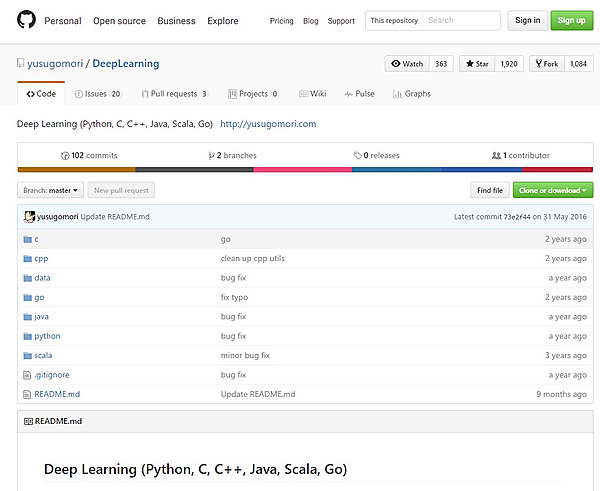Viewport: 600px width, 491px height.
Task: Click the GitHub Octocat logo
Action: [26, 20]
